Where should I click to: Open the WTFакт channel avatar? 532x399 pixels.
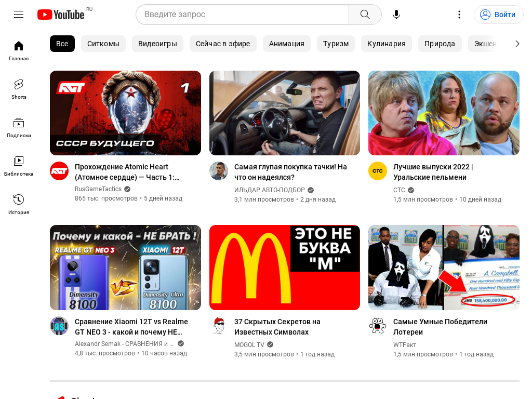(x=378, y=326)
